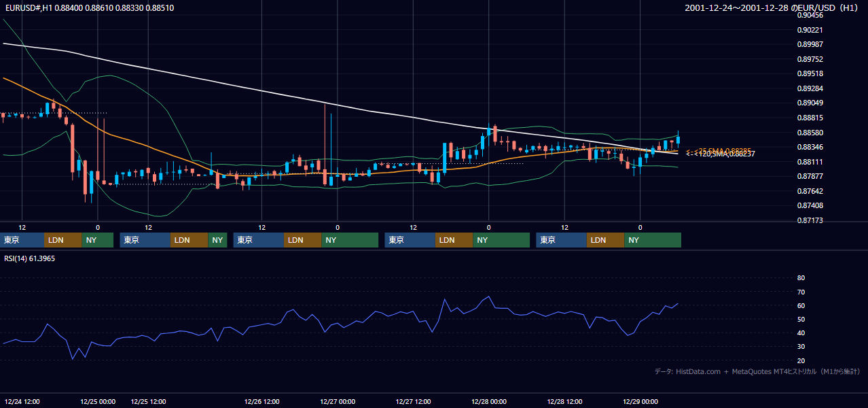Click price axis label 0.89284

(810, 88)
